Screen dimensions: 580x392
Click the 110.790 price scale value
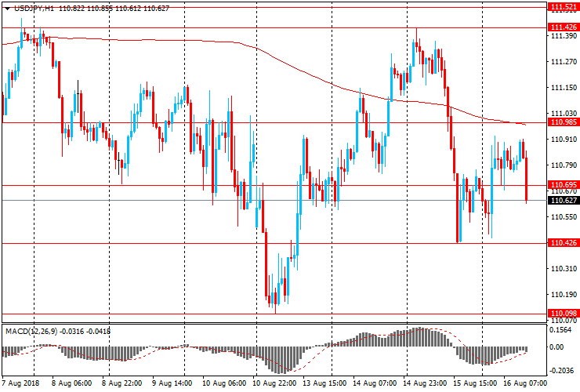(564, 165)
